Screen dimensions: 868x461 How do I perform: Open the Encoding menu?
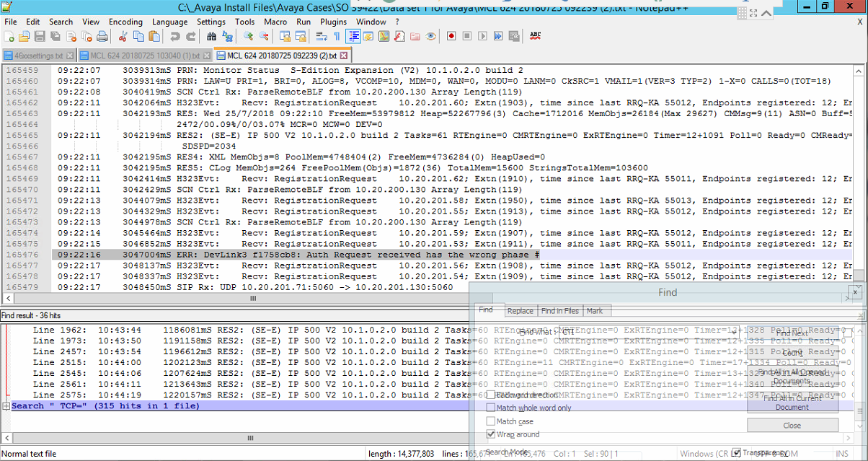pos(125,22)
